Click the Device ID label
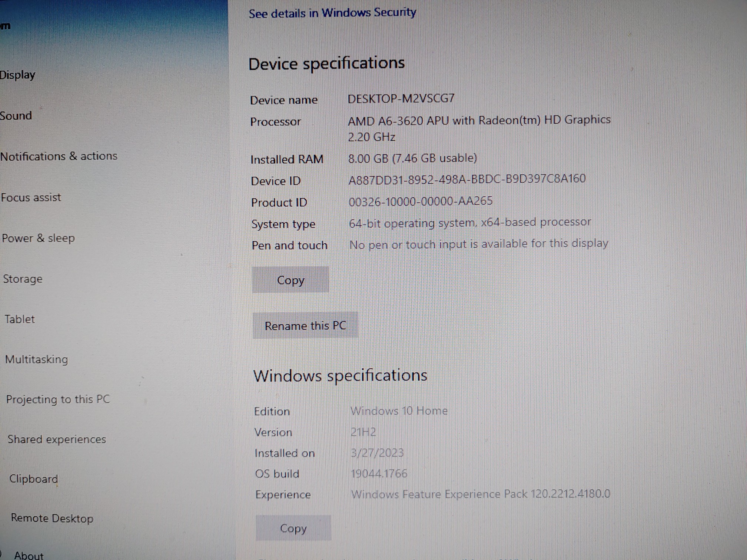 point(276,181)
